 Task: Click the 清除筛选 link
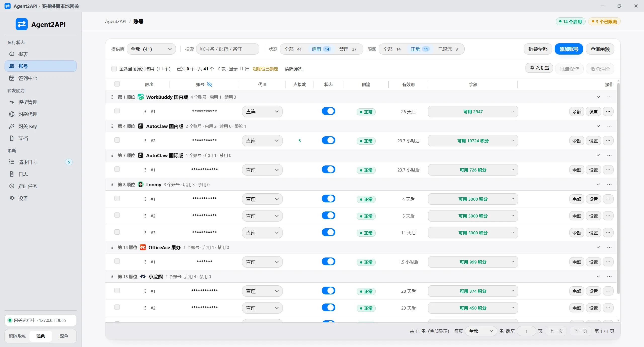(x=293, y=69)
